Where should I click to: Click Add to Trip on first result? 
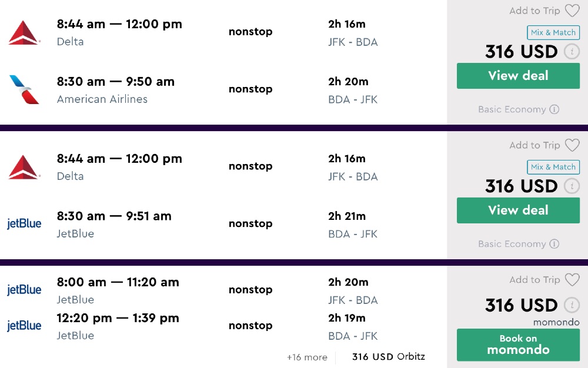(x=534, y=11)
